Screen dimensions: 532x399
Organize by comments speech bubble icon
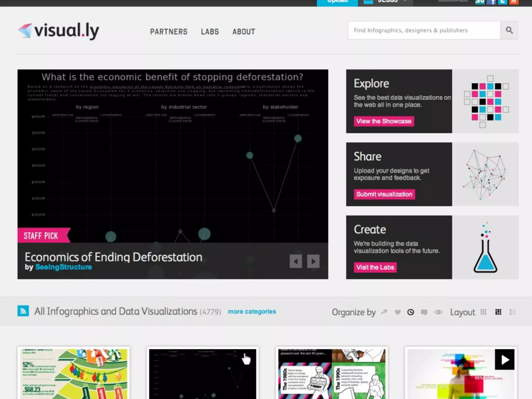pyautogui.click(x=424, y=312)
